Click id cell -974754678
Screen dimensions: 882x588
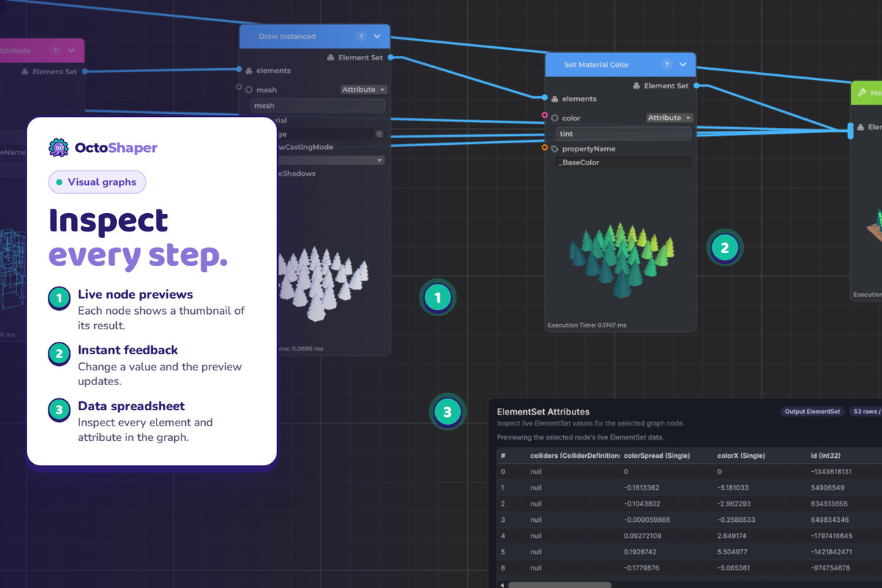[x=831, y=568]
